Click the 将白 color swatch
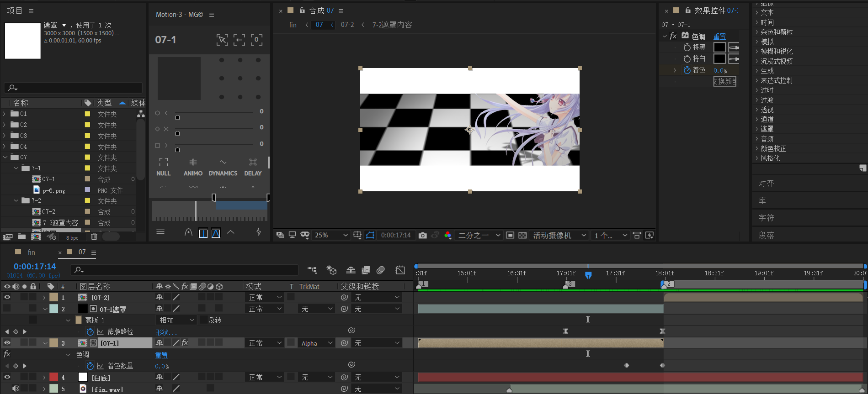Screen dimensions: 868x394 point(719,59)
